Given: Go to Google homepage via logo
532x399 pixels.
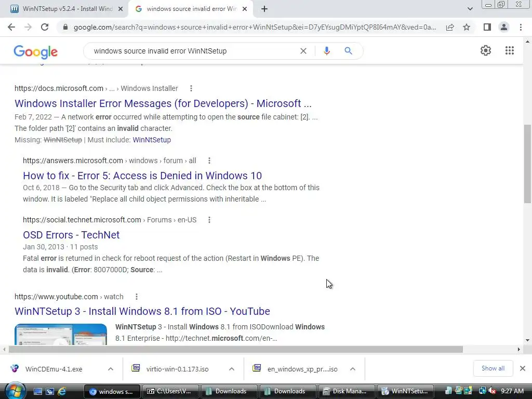Looking at the screenshot, I should [x=36, y=51].
